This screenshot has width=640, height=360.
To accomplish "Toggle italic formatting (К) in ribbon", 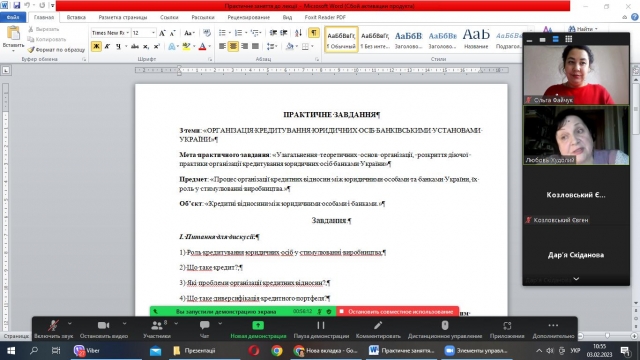I will pos(107,46).
